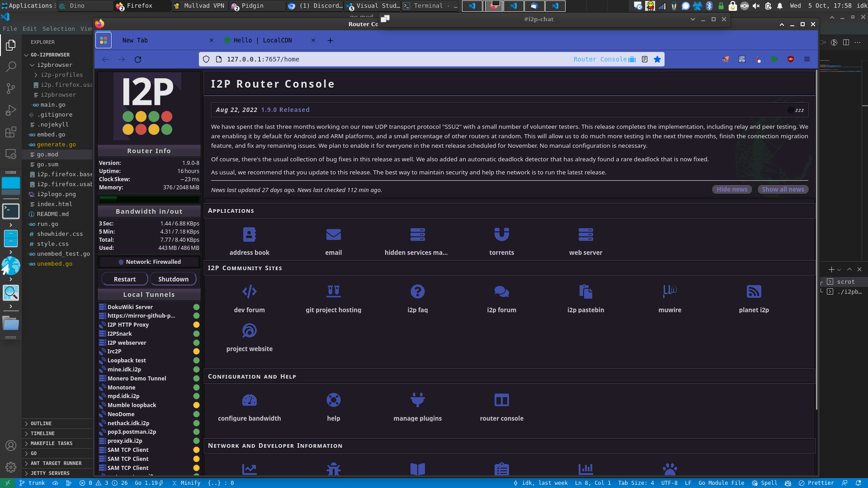Click the memory usage bar in Router Info
This screenshot has height=488, width=868.
[149, 199]
